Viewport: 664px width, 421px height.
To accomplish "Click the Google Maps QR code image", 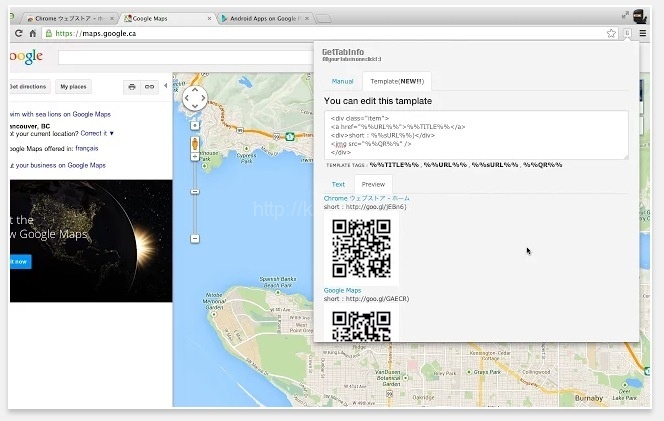I will point(361,324).
